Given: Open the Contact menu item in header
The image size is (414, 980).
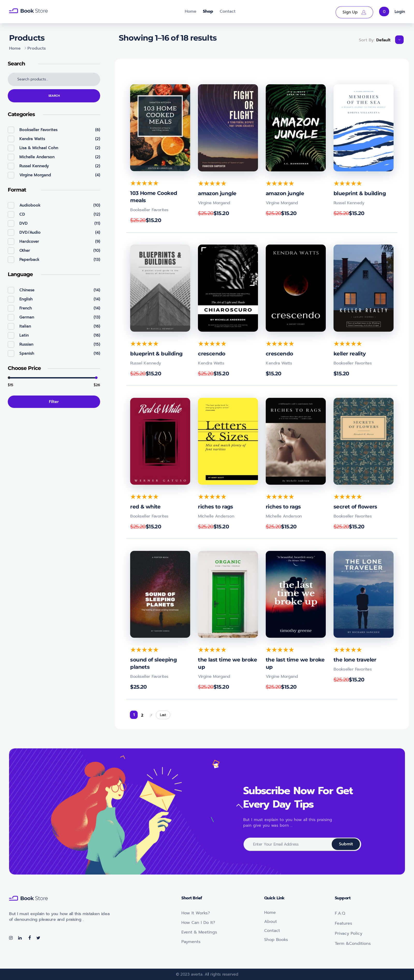Looking at the screenshot, I should click(227, 11).
